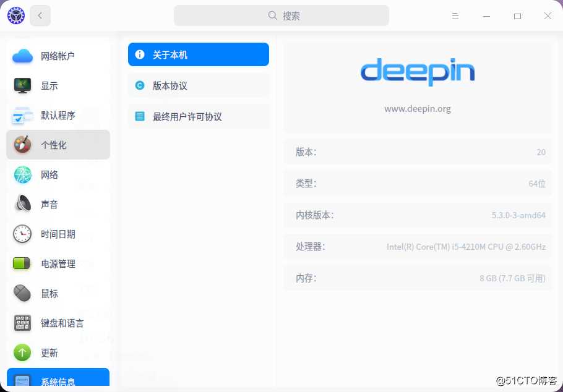The height and width of the screenshot is (392, 563).
Task: Select the 关于本机 tab
Action: [x=199, y=54]
